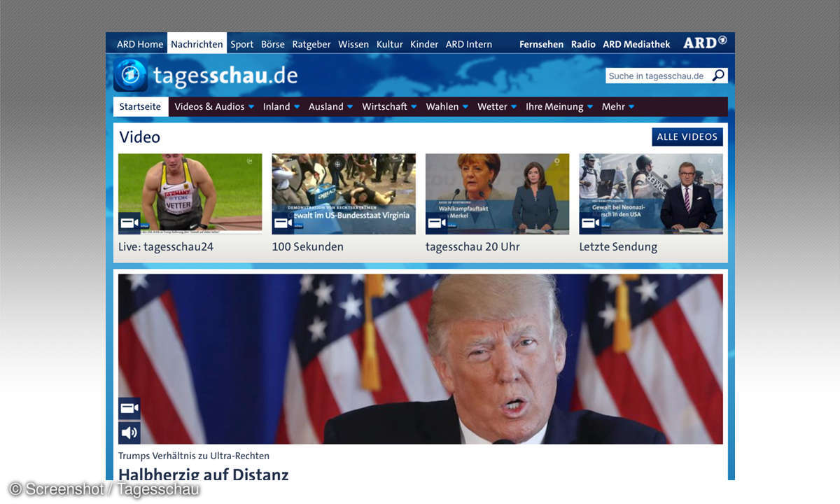Open Kinder in top navigation
Screen dimensions: 840x504
[x=424, y=44]
